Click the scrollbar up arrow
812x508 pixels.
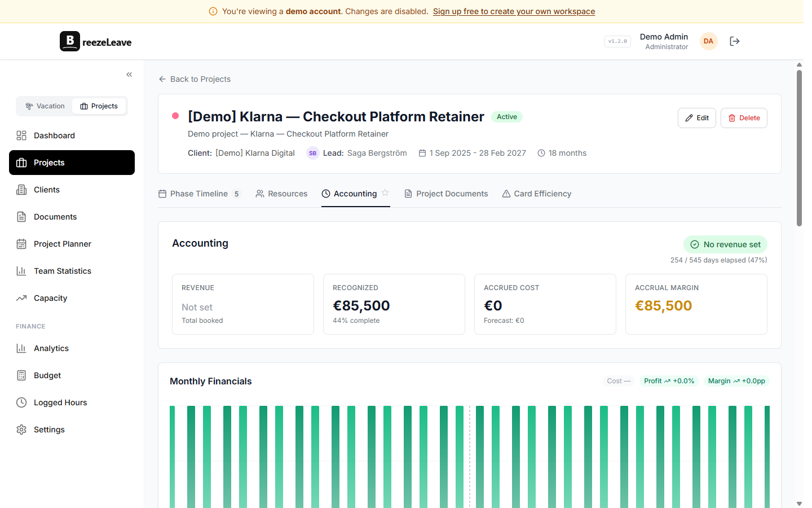click(x=799, y=65)
